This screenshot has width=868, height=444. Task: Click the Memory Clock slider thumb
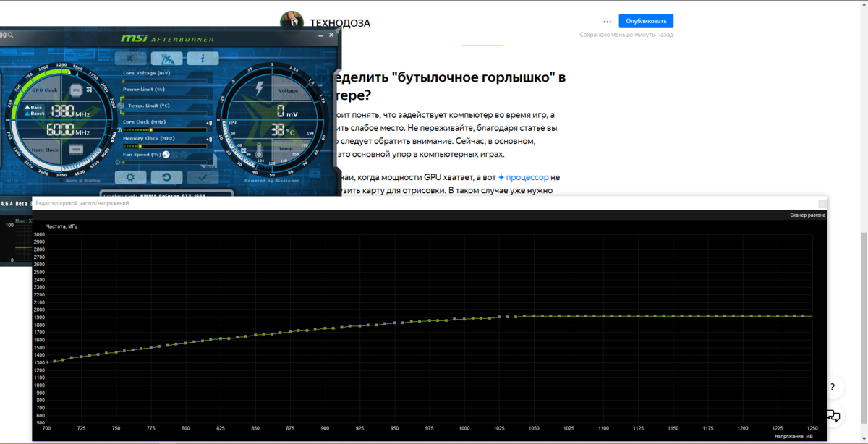pyautogui.click(x=140, y=146)
